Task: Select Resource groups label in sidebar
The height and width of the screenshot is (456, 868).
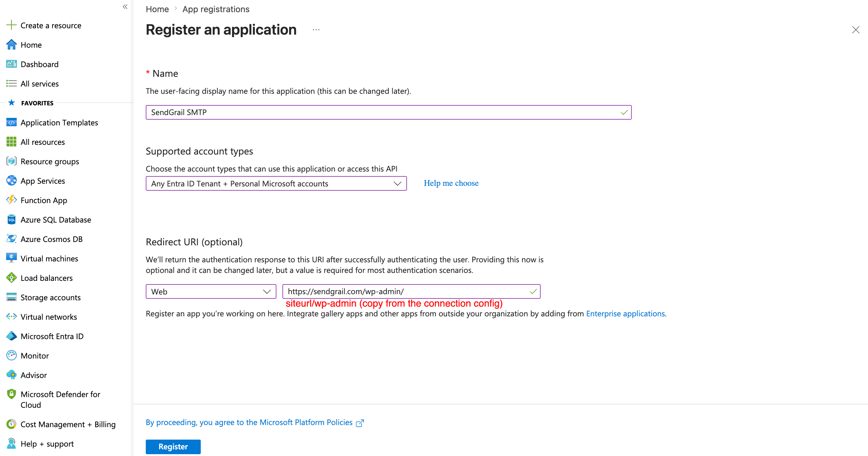Action: tap(50, 161)
